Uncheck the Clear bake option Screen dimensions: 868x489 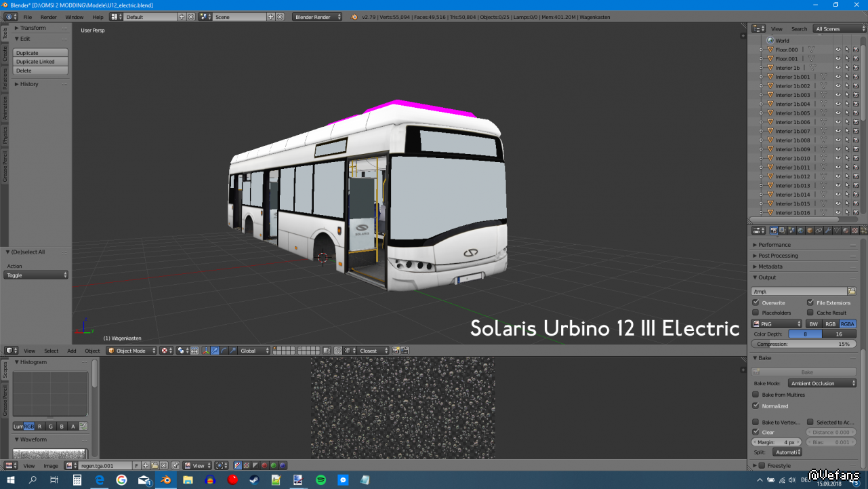pyautogui.click(x=756, y=432)
